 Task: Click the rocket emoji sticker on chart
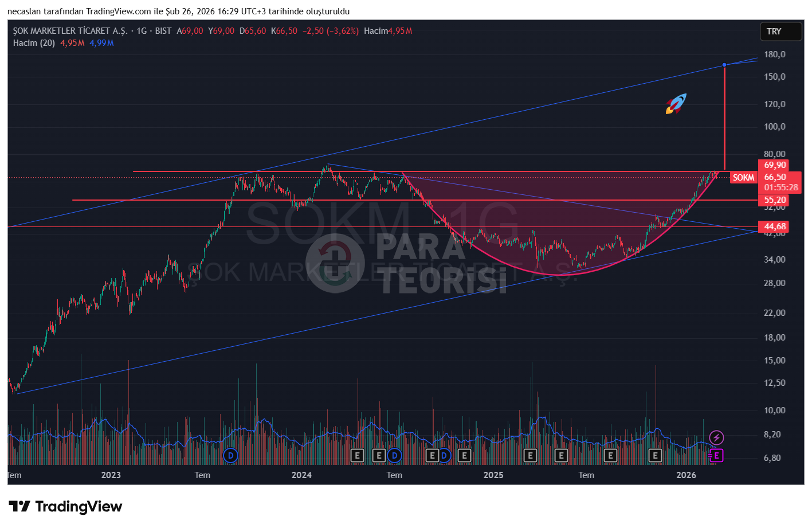(676, 104)
